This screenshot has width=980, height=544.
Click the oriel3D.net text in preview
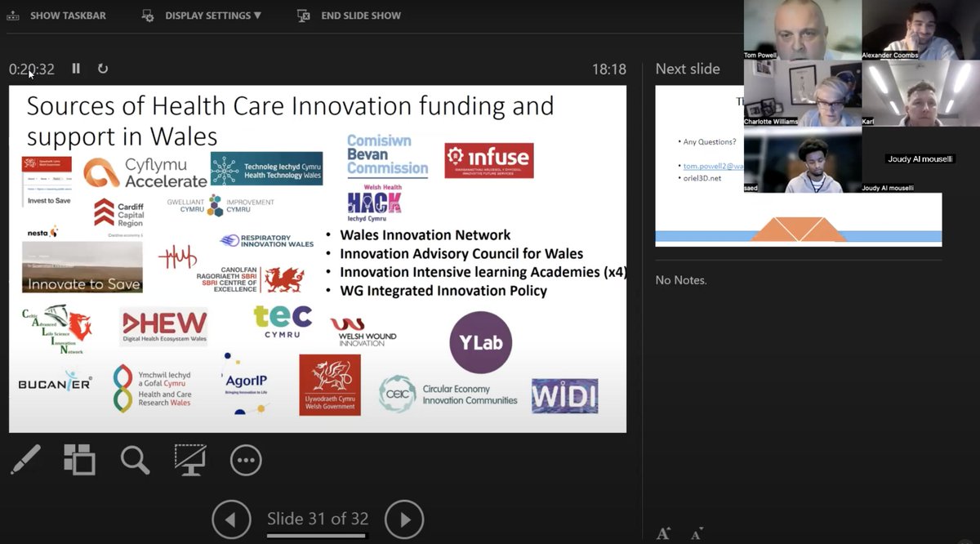click(702, 178)
